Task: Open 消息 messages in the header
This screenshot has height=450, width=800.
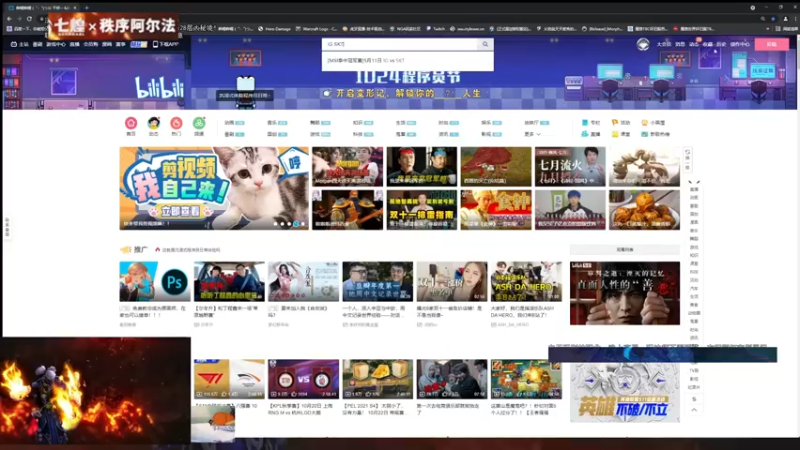Action: pyautogui.click(x=680, y=44)
